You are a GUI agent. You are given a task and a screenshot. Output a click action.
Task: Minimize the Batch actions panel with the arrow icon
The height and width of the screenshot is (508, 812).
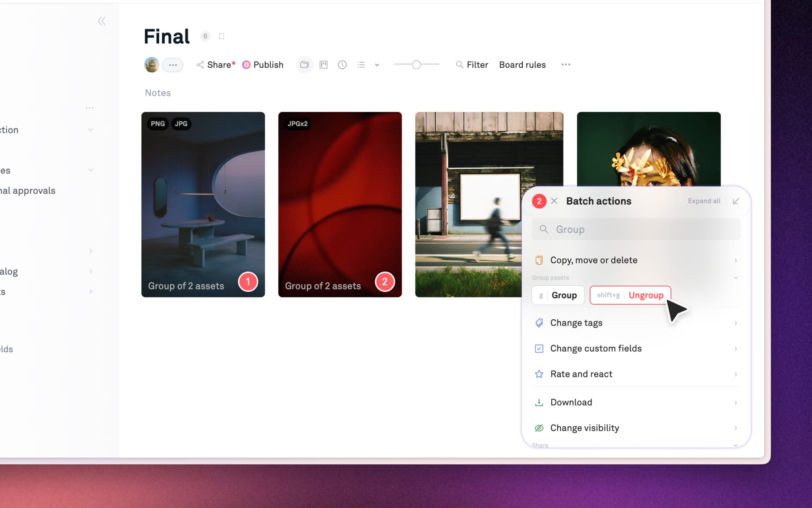click(x=736, y=201)
